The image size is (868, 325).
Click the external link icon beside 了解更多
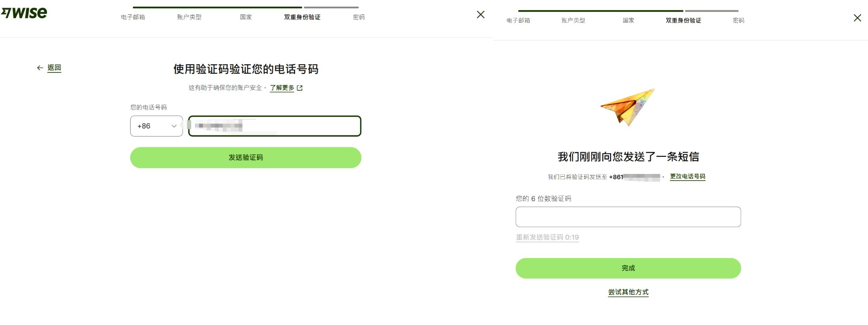click(300, 88)
